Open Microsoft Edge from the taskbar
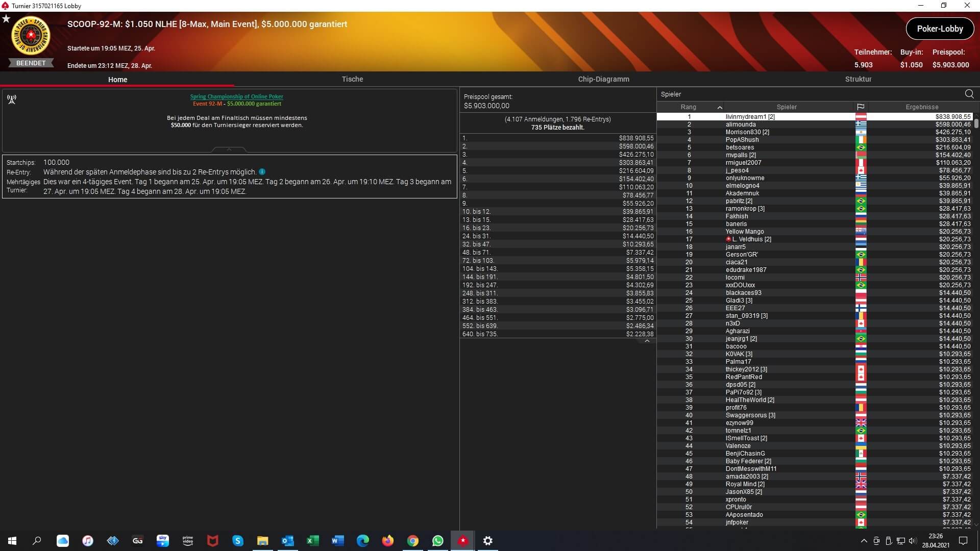 [x=362, y=541]
